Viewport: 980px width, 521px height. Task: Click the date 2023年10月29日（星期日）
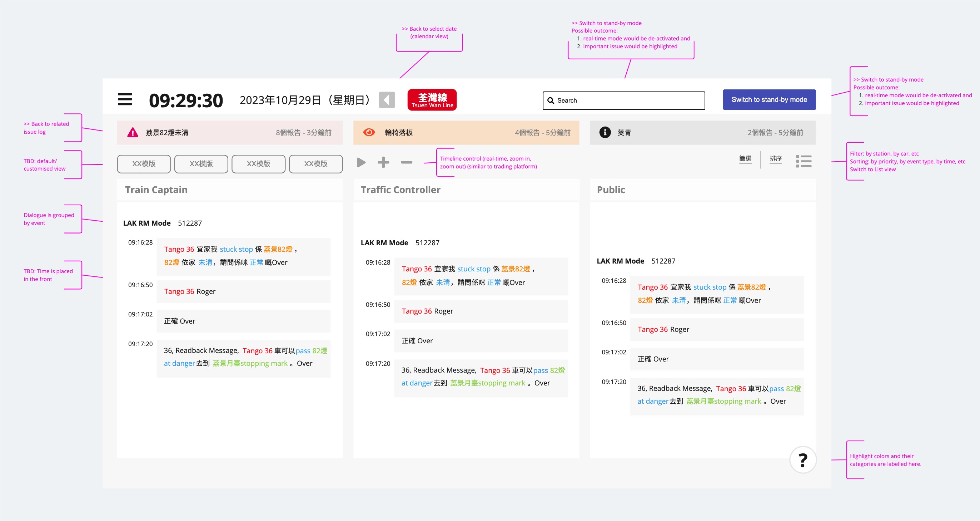tap(304, 100)
